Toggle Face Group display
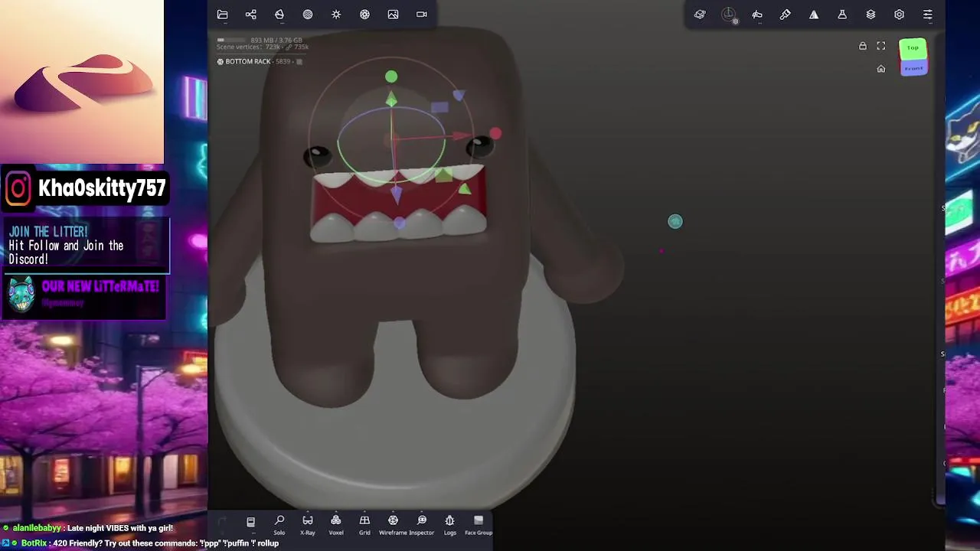Viewport: 980px width, 551px height. pyautogui.click(x=479, y=525)
